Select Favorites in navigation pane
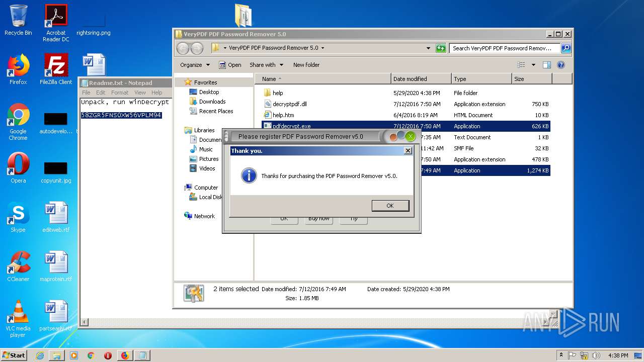 click(205, 82)
